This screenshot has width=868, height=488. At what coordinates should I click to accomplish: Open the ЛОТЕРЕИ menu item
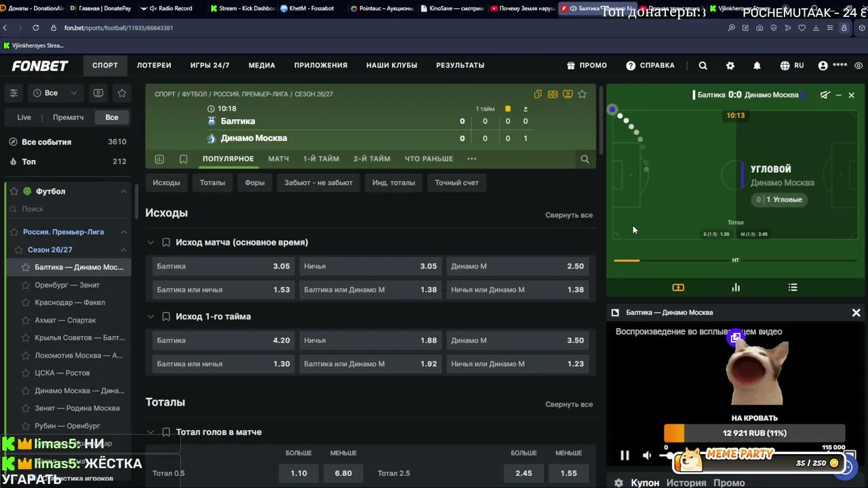coord(154,66)
